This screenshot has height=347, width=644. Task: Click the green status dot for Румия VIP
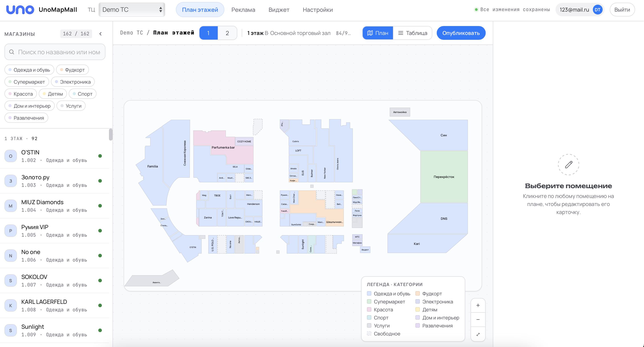pos(100,230)
